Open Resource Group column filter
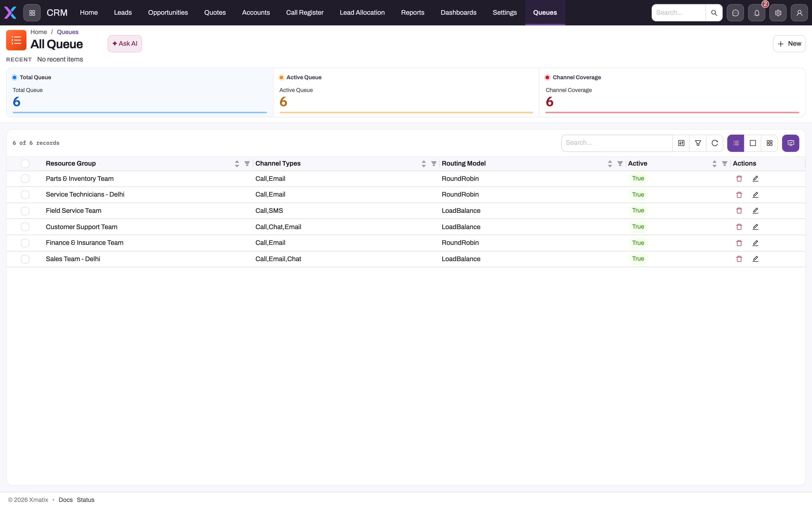The image size is (812, 508). 247,164
